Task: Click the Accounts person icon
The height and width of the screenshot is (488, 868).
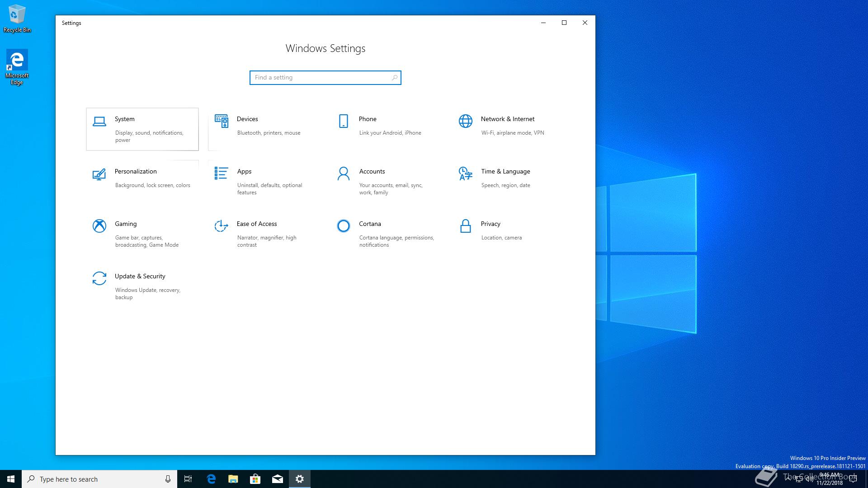Action: pyautogui.click(x=344, y=174)
